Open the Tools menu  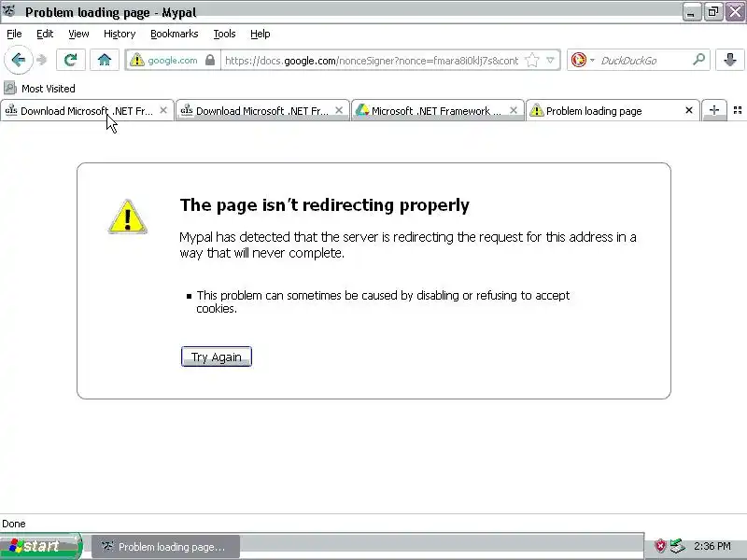coord(224,34)
